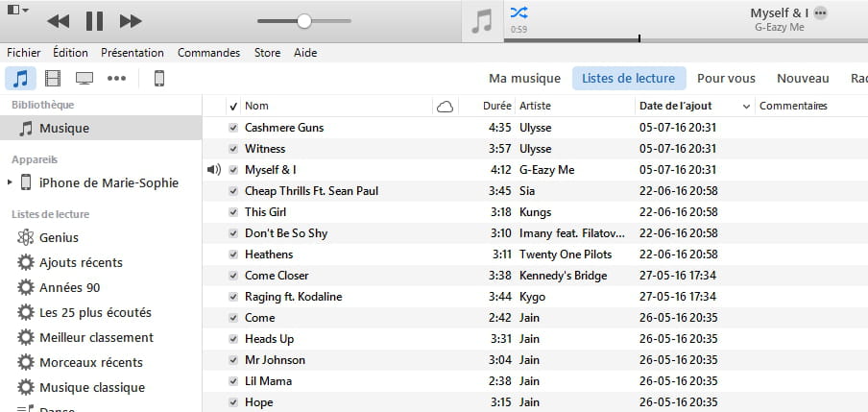Select iPhone de Marie-Sophie in sidebar
Screen dimensions: 868x412
pyautogui.click(x=109, y=182)
